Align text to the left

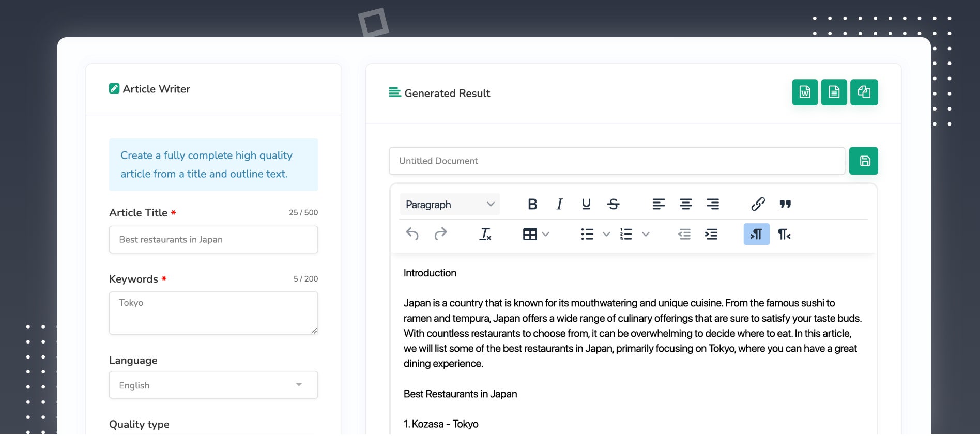[x=659, y=204]
